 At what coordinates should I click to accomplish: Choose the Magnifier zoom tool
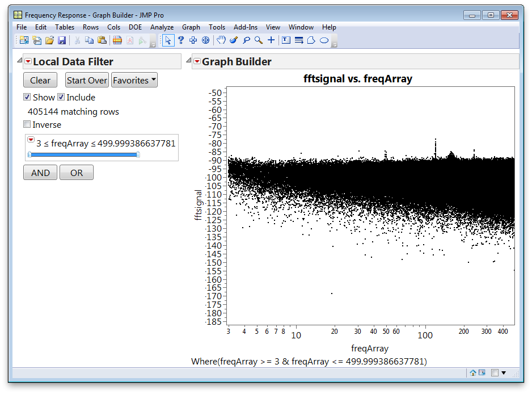[257, 40]
